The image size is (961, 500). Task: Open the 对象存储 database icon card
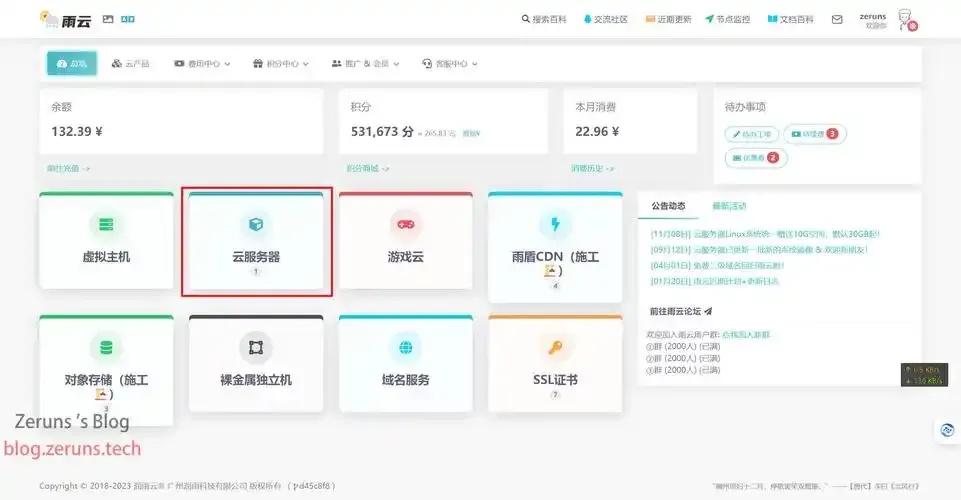(106, 347)
